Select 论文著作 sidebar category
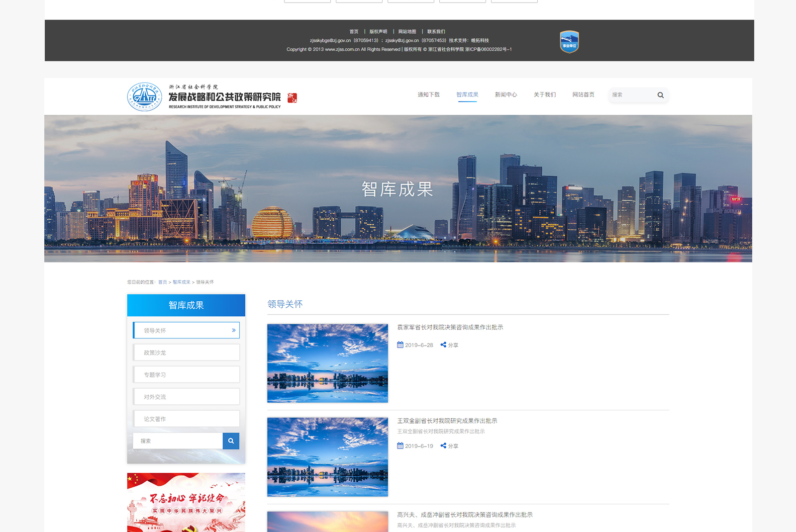Screen dimensions: 796x532 [187, 419]
